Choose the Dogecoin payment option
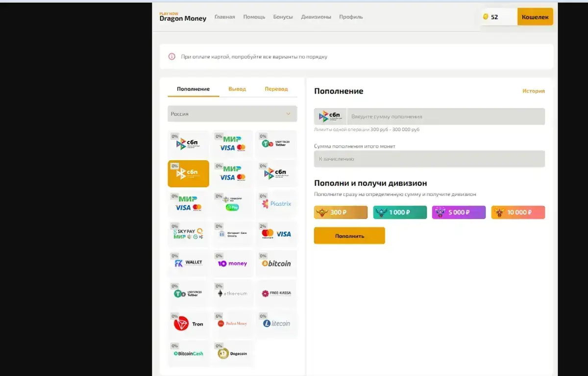 (x=233, y=353)
